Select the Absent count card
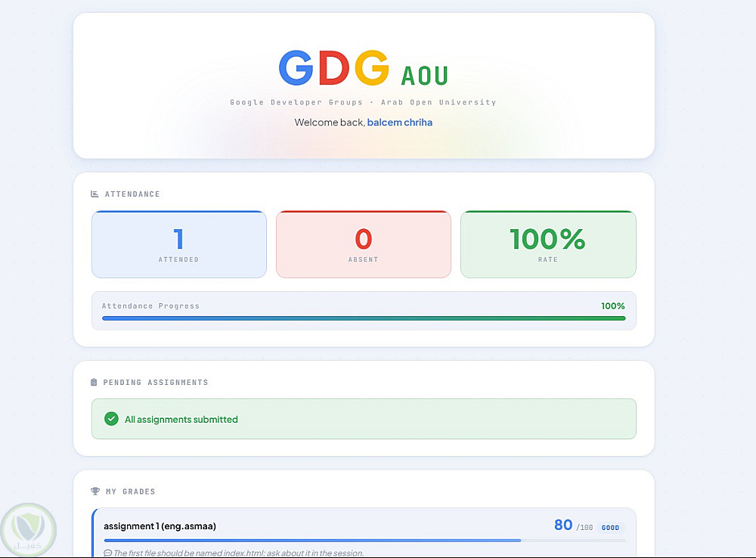This screenshot has height=558, width=756. pyautogui.click(x=364, y=244)
